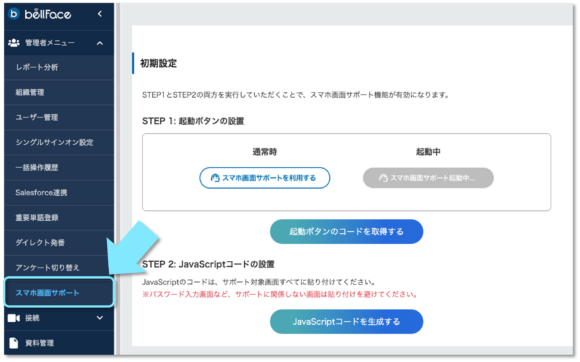
Task: Click JavaScriptコードを生成する button
Action: point(346,322)
